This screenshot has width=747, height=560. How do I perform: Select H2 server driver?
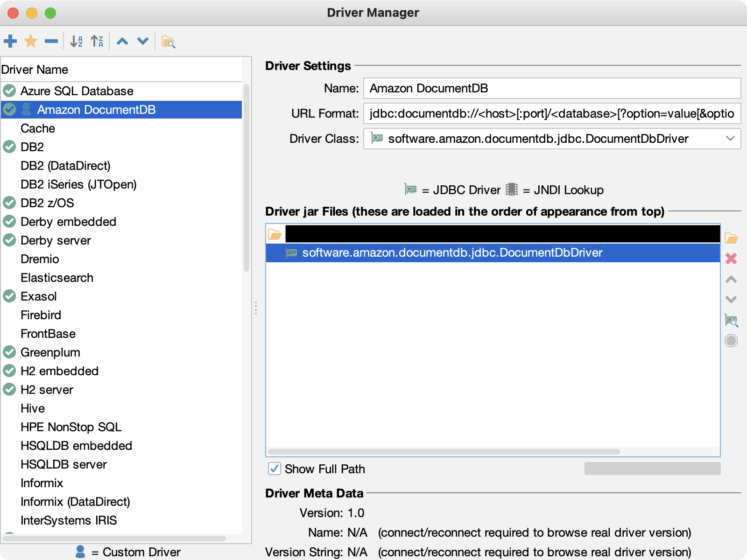coord(121,390)
